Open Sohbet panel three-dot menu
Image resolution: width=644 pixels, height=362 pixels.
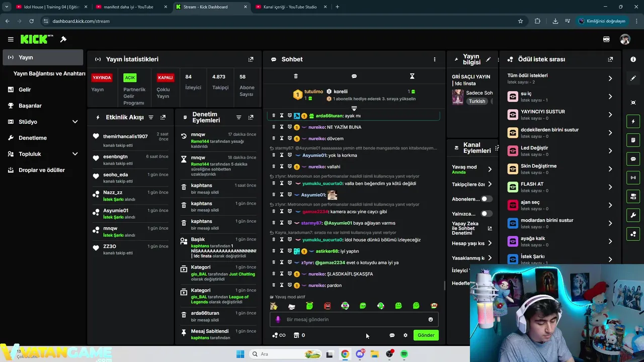tap(435, 59)
